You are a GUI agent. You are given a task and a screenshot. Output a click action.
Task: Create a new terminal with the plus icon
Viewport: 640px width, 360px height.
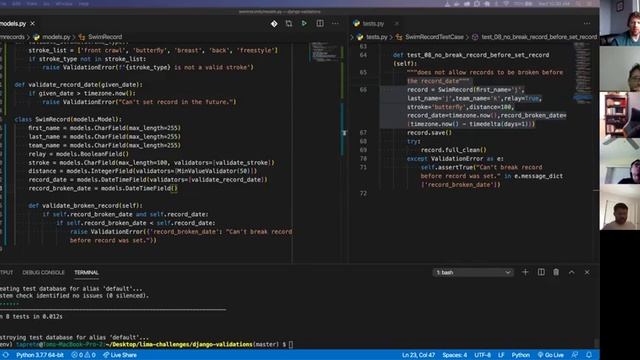pos(525,272)
